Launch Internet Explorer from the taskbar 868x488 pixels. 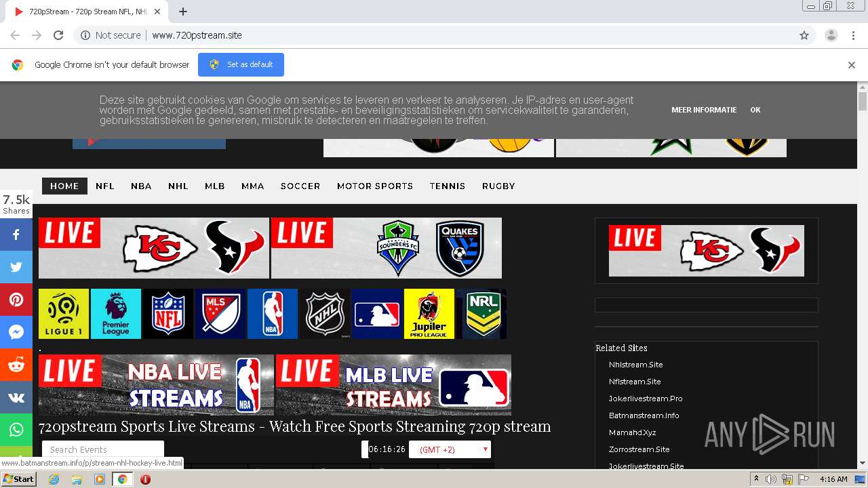[54, 479]
